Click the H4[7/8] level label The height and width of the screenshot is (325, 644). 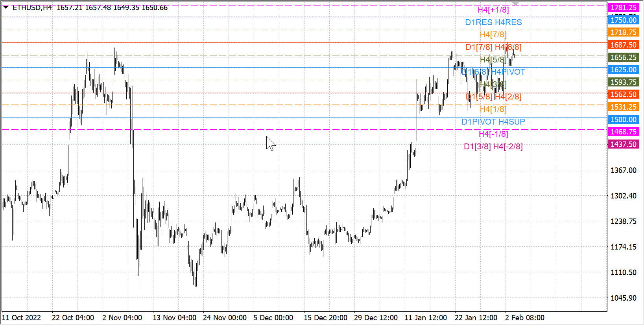(493, 35)
